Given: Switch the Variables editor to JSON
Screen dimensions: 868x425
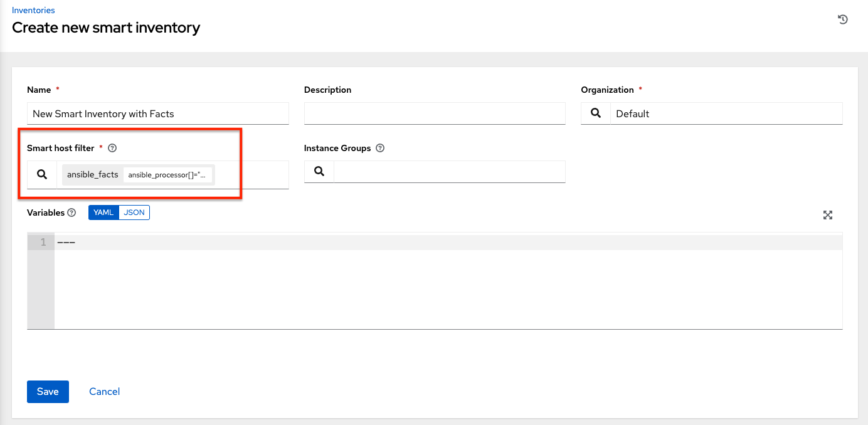Looking at the screenshot, I should pyautogui.click(x=134, y=212).
